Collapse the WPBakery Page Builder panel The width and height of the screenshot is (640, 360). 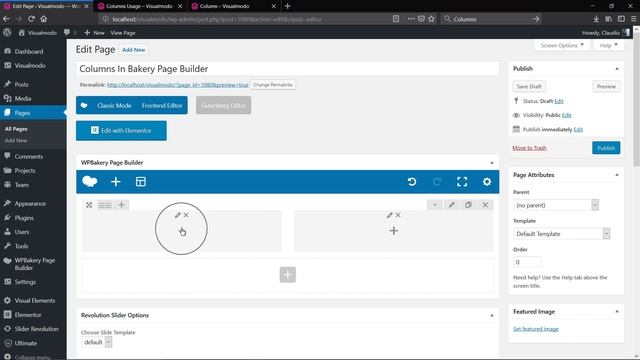[492, 163]
